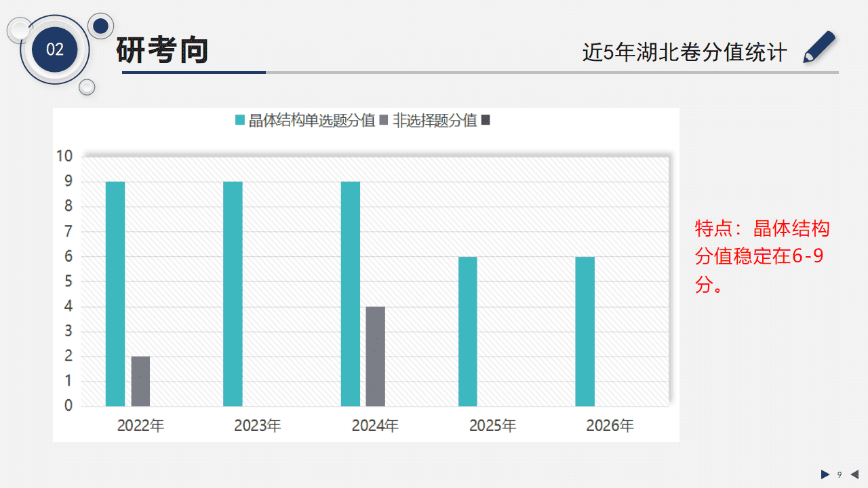This screenshot has height=488, width=868.
Task: Select the gray bar for 2024年
Action: click(376, 357)
